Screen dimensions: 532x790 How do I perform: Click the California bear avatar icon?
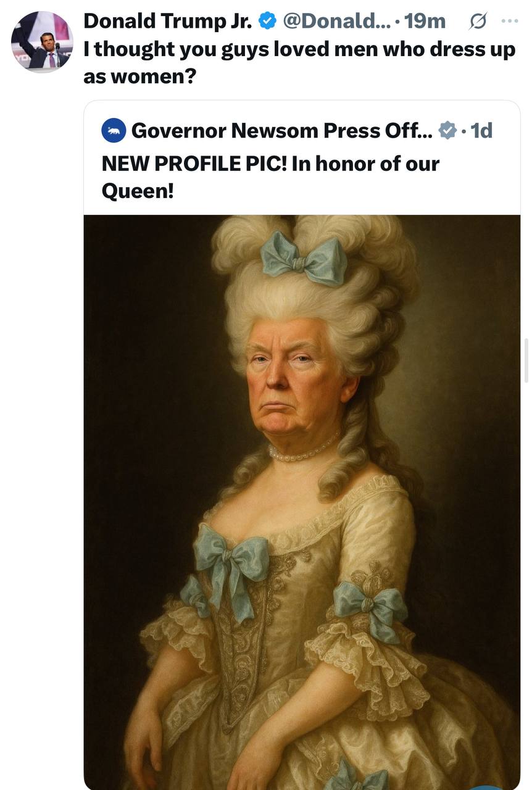[114, 130]
